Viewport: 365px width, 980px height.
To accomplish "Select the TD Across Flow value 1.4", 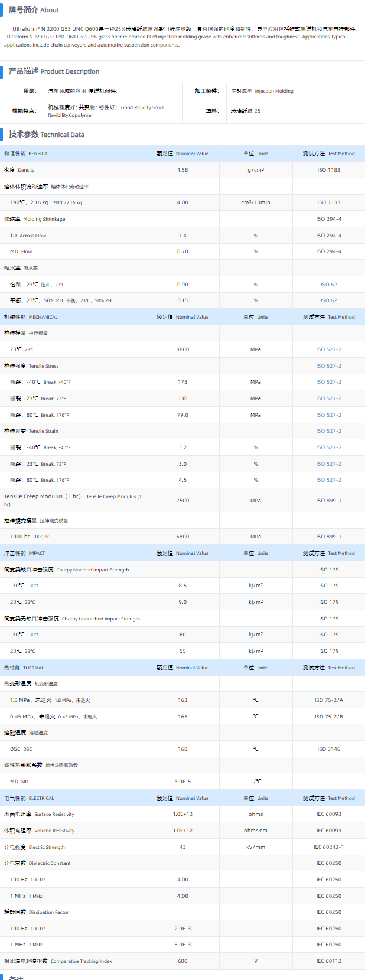I will point(182,236).
